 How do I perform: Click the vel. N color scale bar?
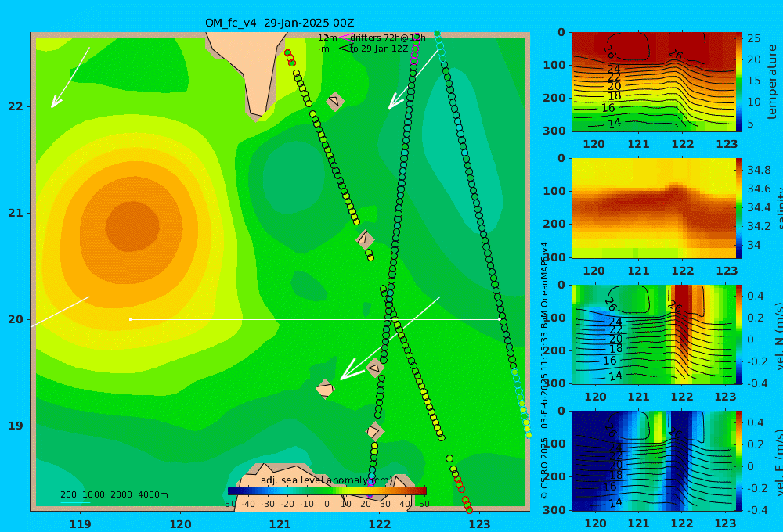click(x=739, y=334)
